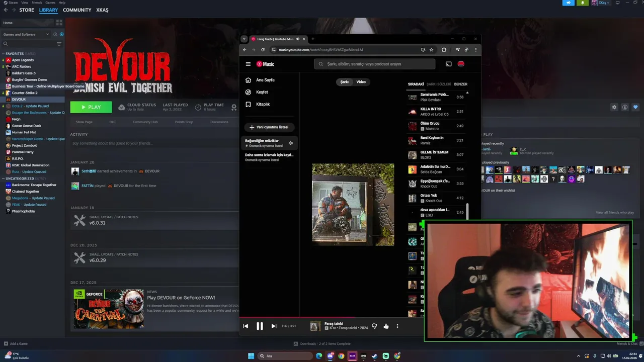Open the tab search dropdown in browser
644x362 pixels.
click(244, 39)
